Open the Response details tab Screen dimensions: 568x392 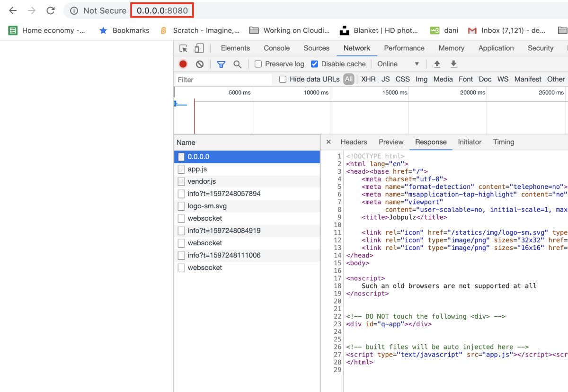(x=431, y=142)
